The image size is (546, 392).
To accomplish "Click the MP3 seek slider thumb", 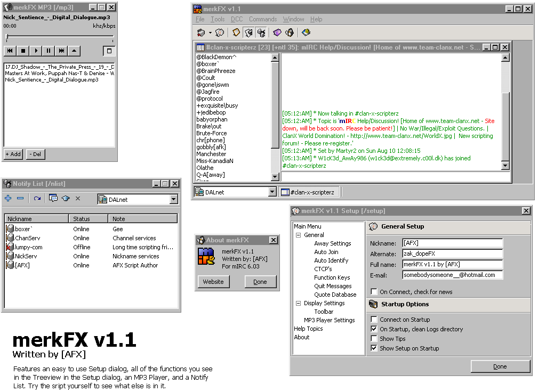I will pyautogui.click(x=7, y=37).
